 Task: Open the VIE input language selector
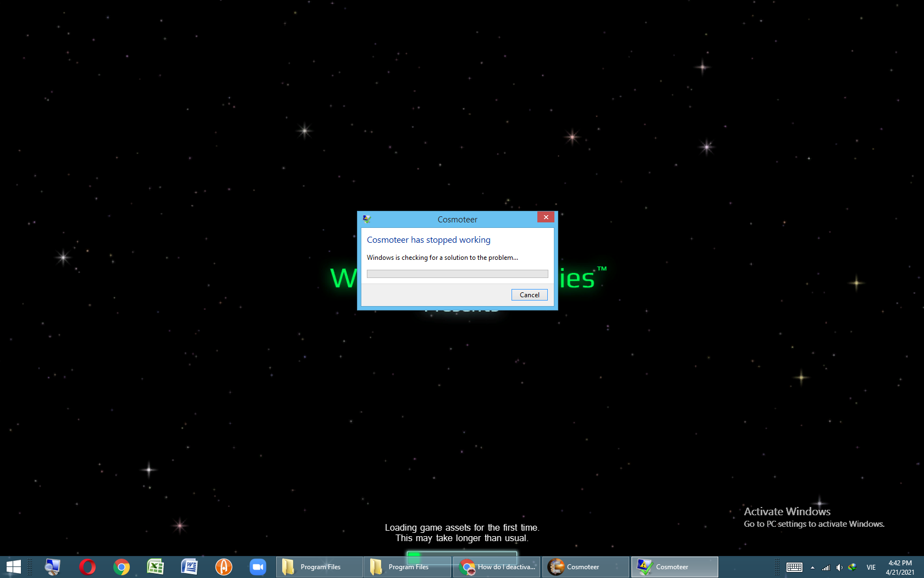(x=871, y=568)
